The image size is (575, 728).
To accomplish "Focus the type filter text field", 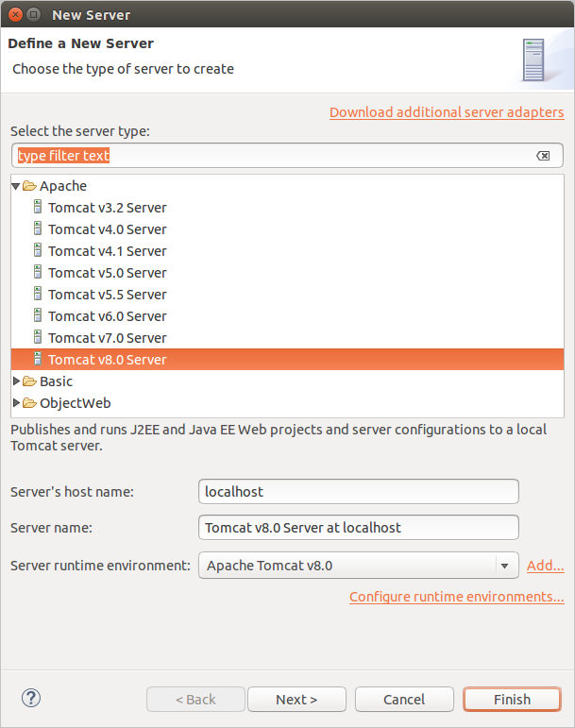I will (x=287, y=156).
